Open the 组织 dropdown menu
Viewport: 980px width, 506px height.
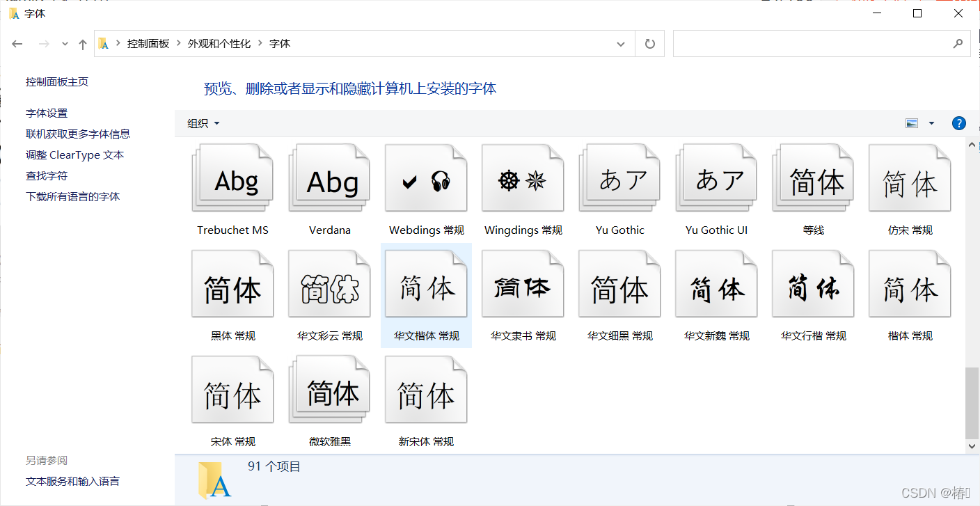click(203, 123)
